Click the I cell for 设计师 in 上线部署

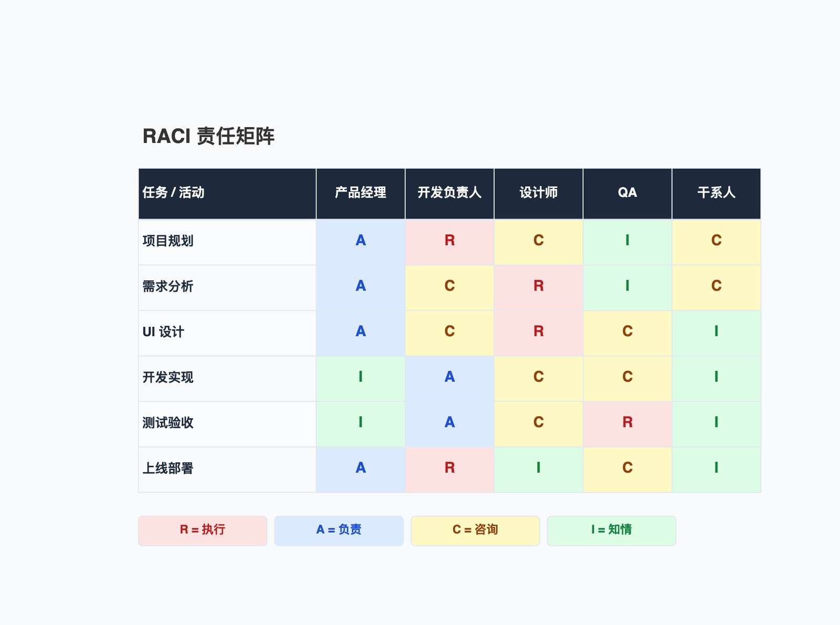coord(538,468)
